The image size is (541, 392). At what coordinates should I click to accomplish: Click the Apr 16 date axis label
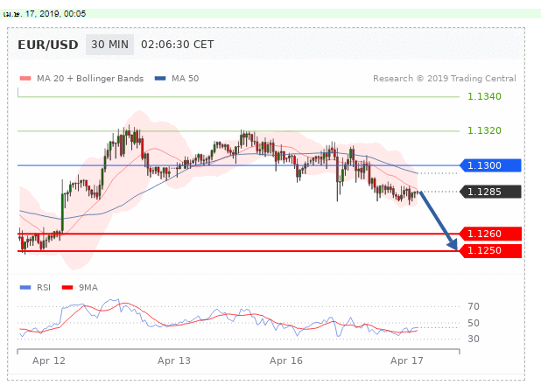(x=286, y=361)
